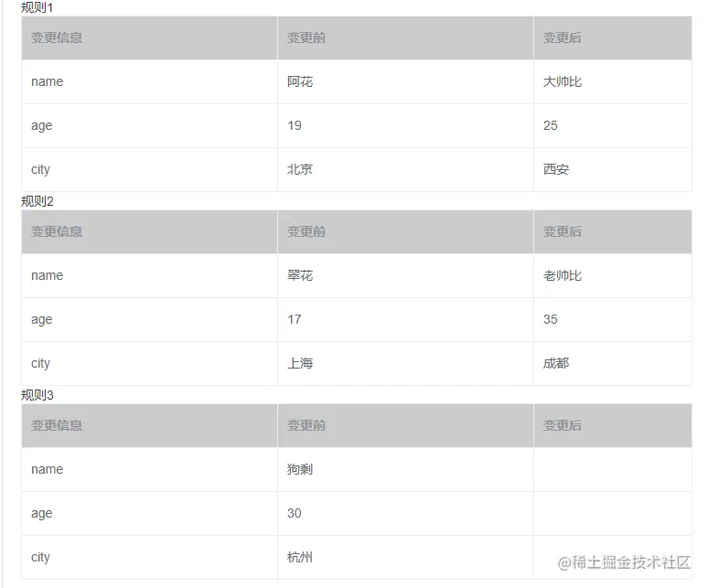The height and width of the screenshot is (588, 708).
Task: Select the 狗剩 cell
Action: click(x=300, y=470)
